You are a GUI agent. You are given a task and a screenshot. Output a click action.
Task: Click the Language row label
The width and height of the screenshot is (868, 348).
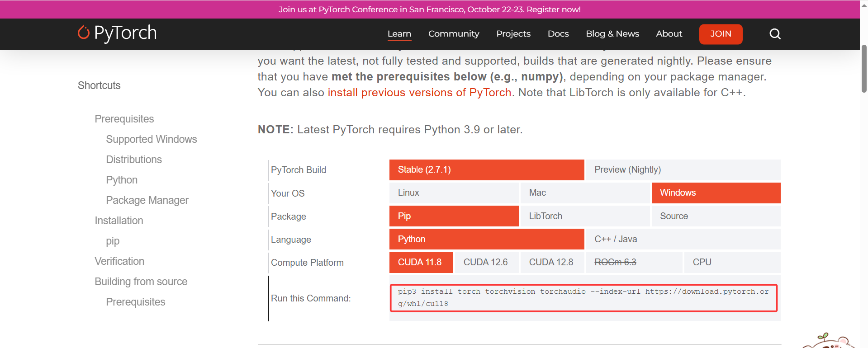click(x=291, y=240)
